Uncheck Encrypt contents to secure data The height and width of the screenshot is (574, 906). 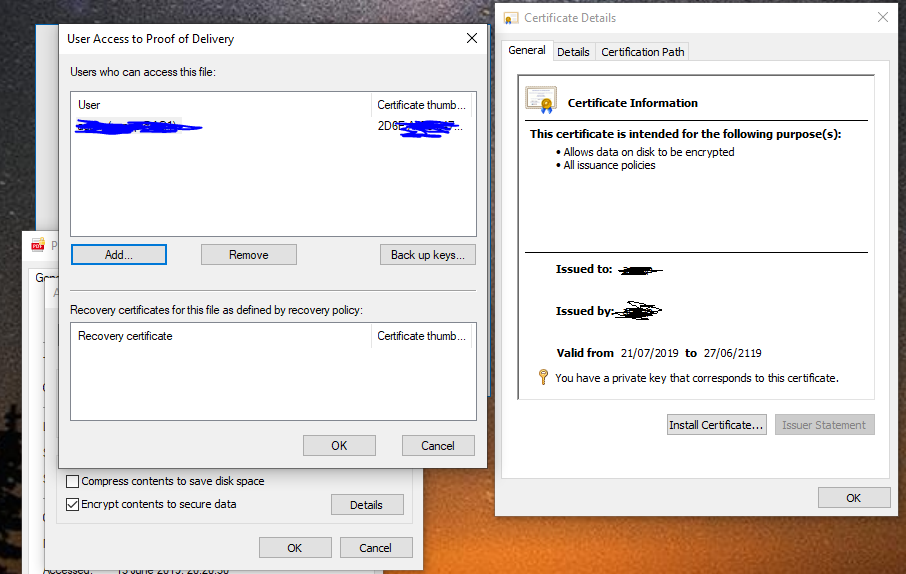72,504
